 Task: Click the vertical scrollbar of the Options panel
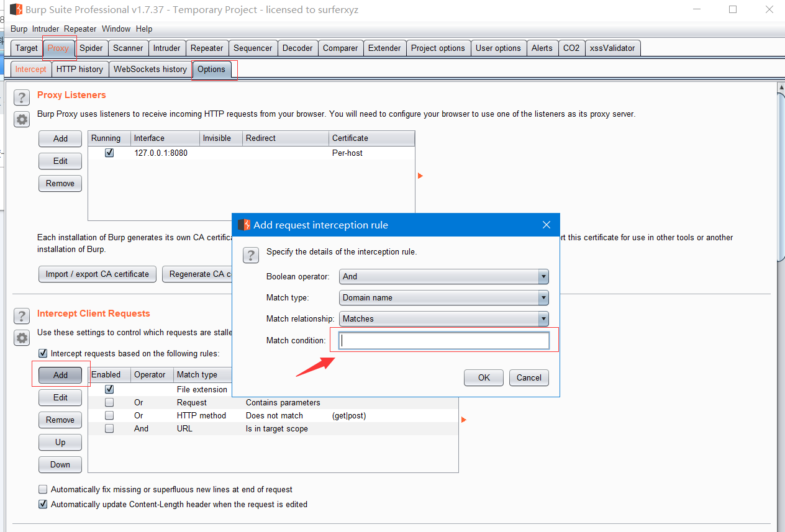click(781, 177)
